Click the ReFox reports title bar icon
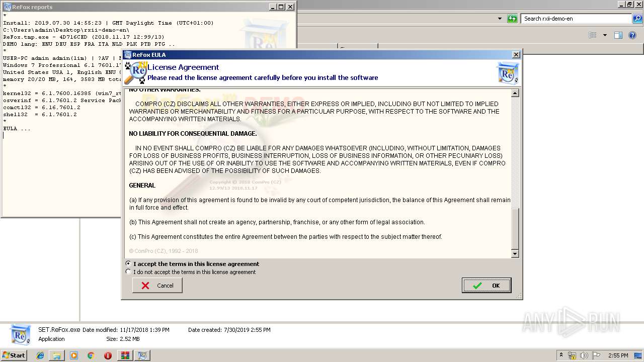 click(x=8, y=7)
